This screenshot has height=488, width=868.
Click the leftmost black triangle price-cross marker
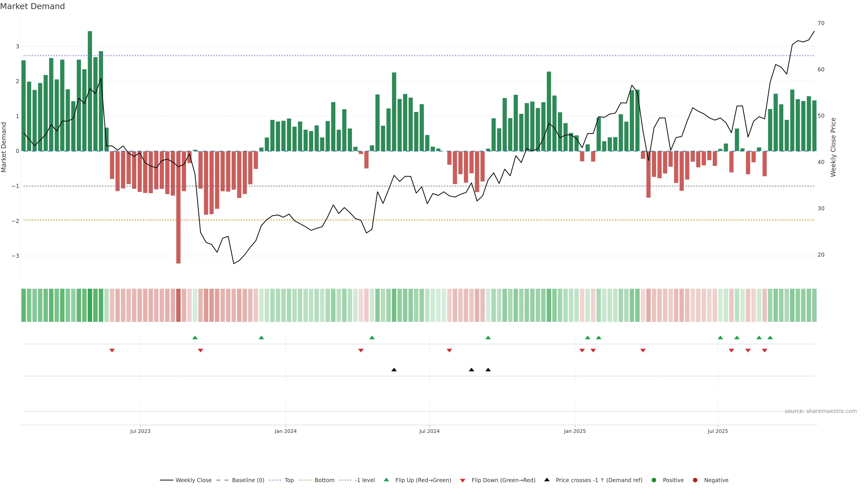click(394, 370)
